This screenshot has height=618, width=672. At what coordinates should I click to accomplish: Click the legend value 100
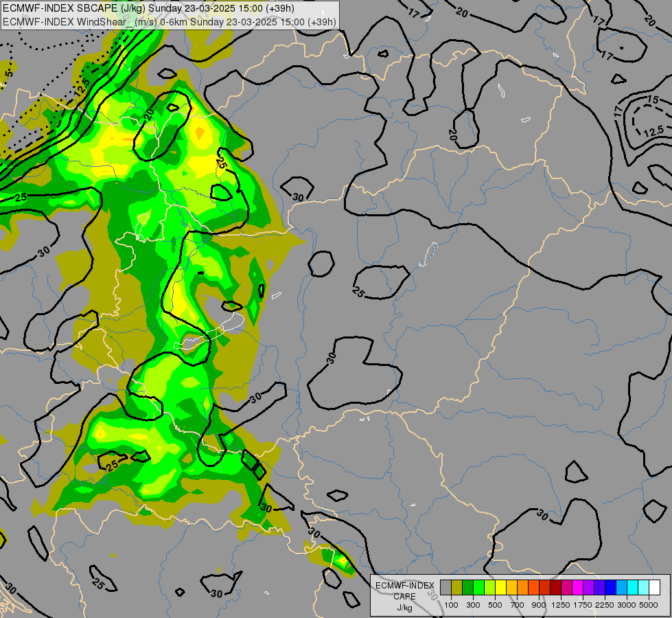click(451, 605)
